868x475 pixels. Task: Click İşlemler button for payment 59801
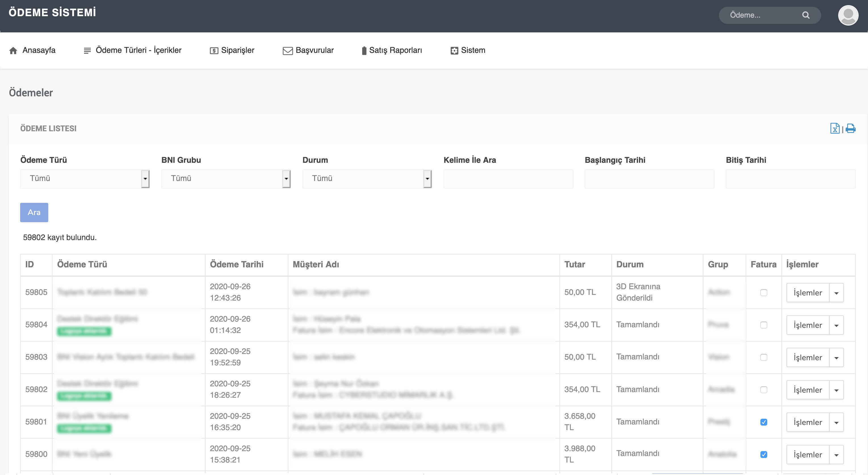(x=808, y=422)
